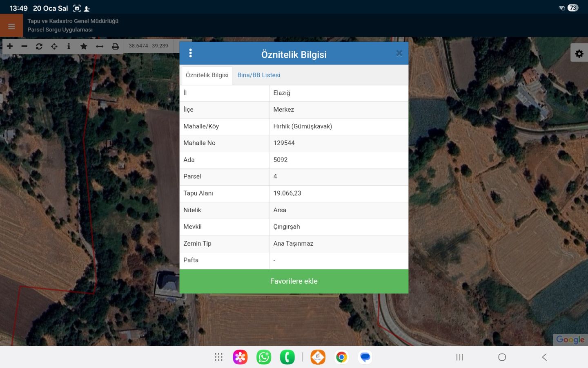The width and height of the screenshot is (588, 368).
Task: Click the Google logo link
Action: [570, 339]
